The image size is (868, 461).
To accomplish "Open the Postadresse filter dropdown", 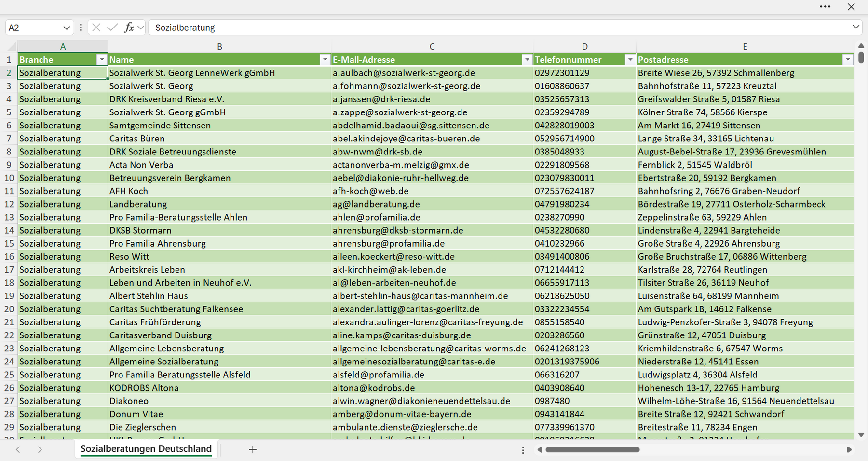I will point(848,59).
